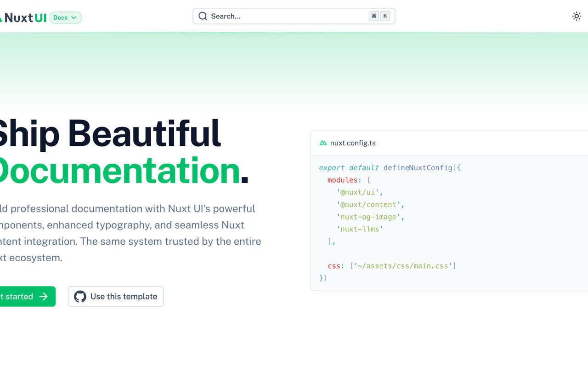Click the ⌘ keyboard shortcut key badge
The image size is (588, 368).
point(374,16)
